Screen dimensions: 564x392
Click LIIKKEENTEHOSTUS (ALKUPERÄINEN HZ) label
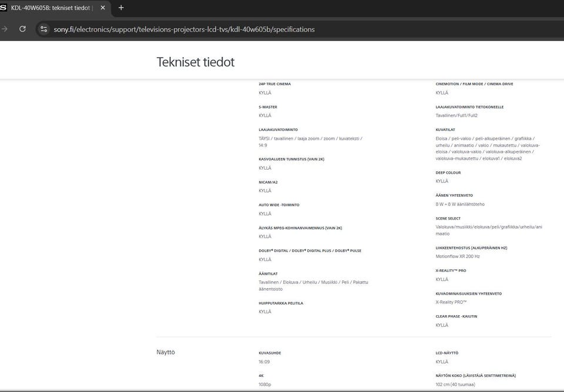click(471, 248)
